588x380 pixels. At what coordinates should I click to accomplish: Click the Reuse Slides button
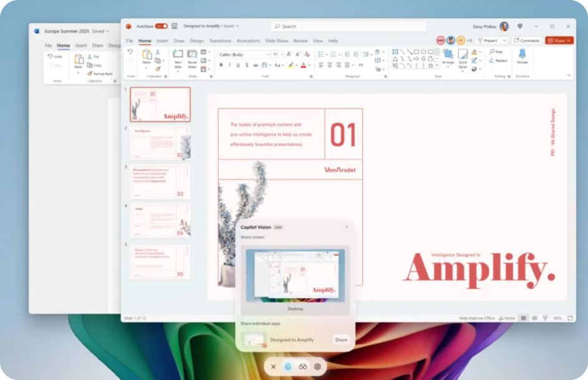192,59
